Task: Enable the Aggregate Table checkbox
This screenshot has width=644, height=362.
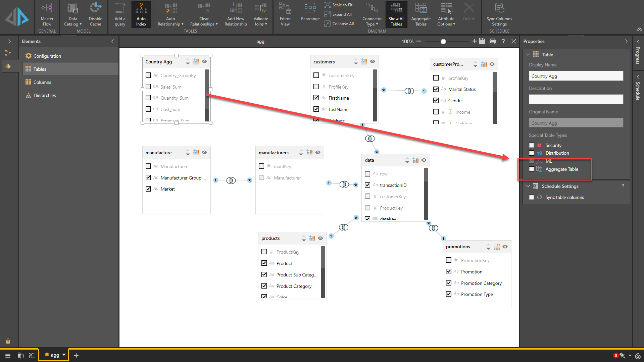Action: tap(532, 169)
